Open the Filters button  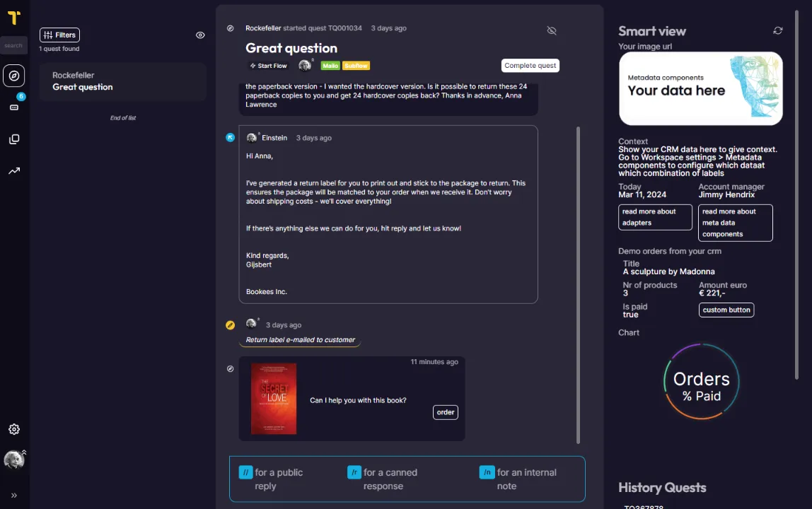pyautogui.click(x=59, y=35)
